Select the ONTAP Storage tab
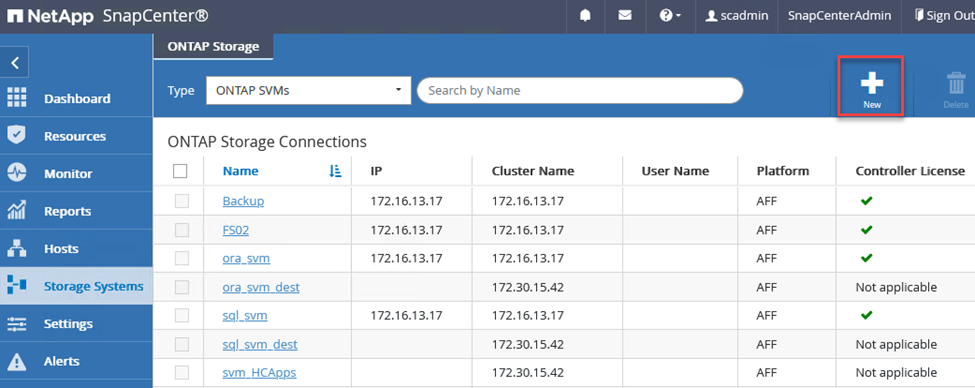975x388 pixels. [213, 47]
